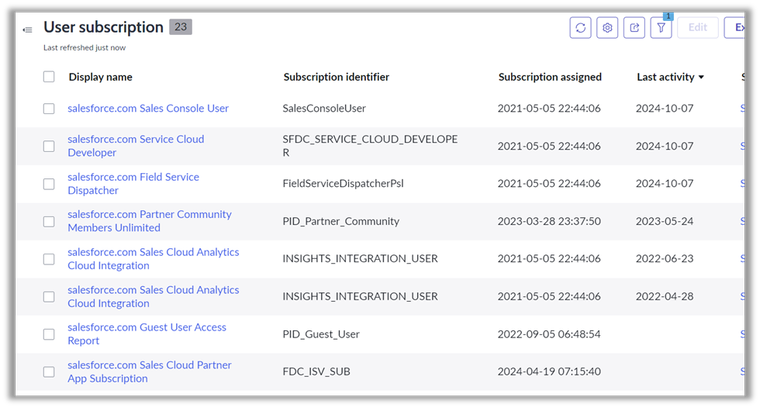
Task: Open Analytics Cloud Integration link dated 2022-06-23
Action: click(153, 259)
